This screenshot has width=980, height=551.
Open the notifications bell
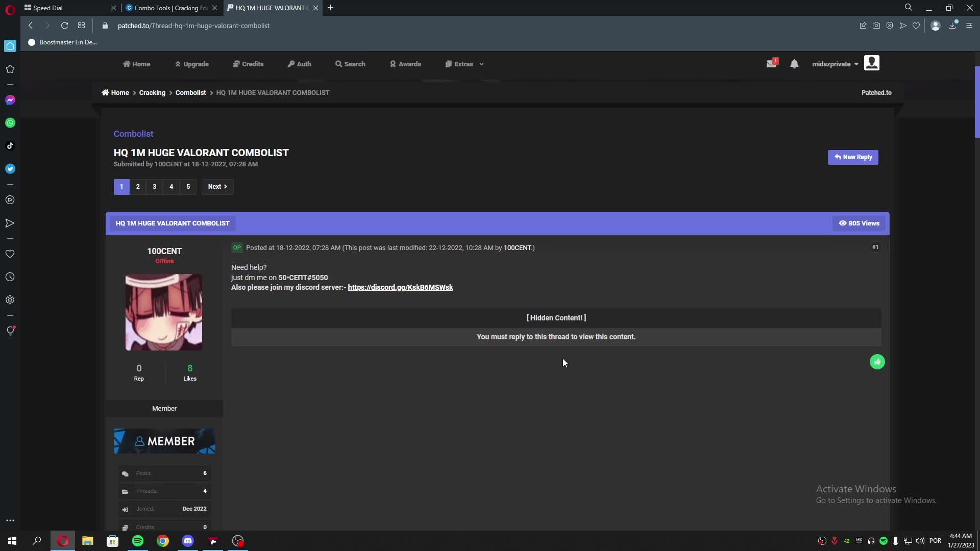[794, 64]
